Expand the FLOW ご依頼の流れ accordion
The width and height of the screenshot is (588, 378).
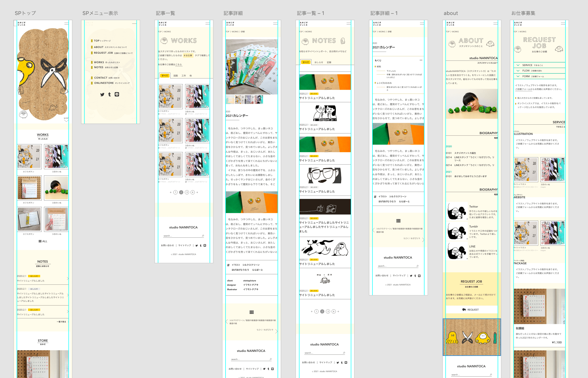click(x=539, y=71)
